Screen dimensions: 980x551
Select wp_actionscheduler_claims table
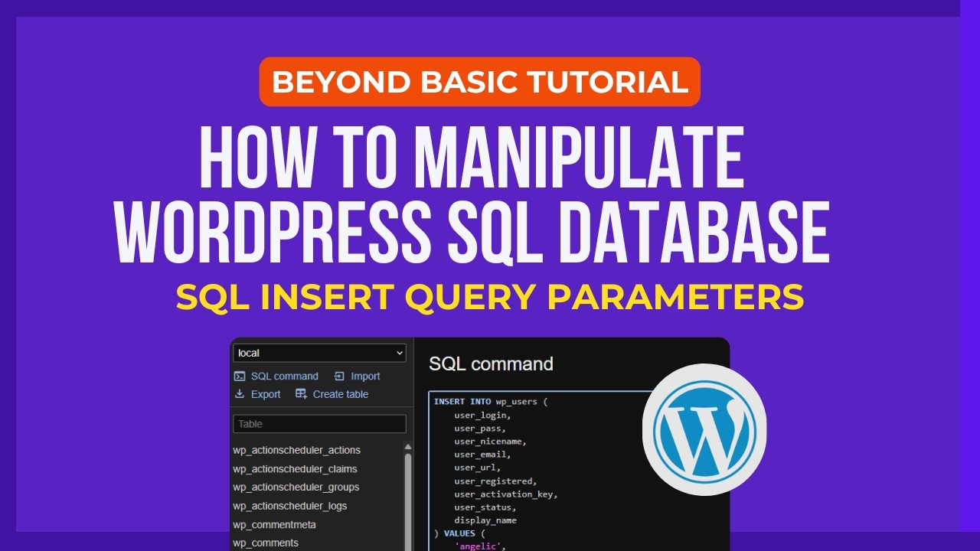(x=295, y=468)
